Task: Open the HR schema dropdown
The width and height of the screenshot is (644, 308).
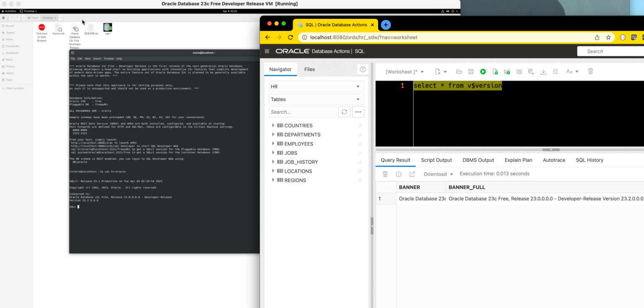Action: (316, 86)
